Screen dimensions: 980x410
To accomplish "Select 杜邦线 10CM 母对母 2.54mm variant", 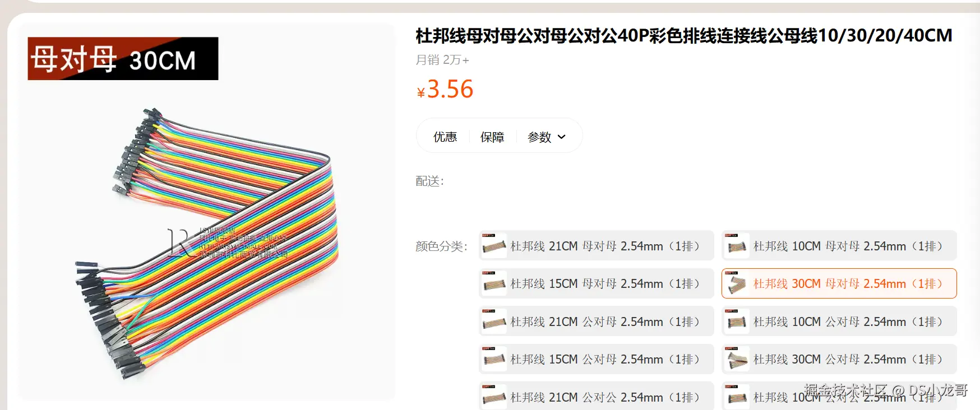I will (x=839, y=246).
